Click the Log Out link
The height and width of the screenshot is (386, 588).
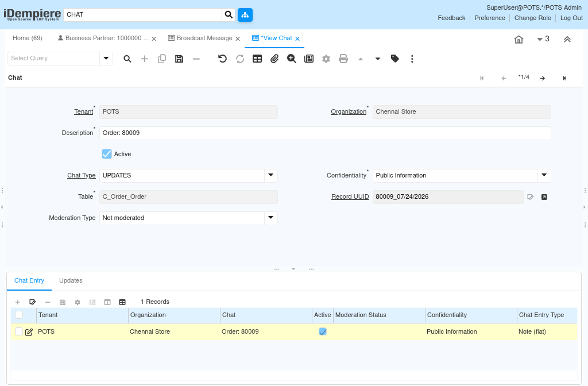571,18
